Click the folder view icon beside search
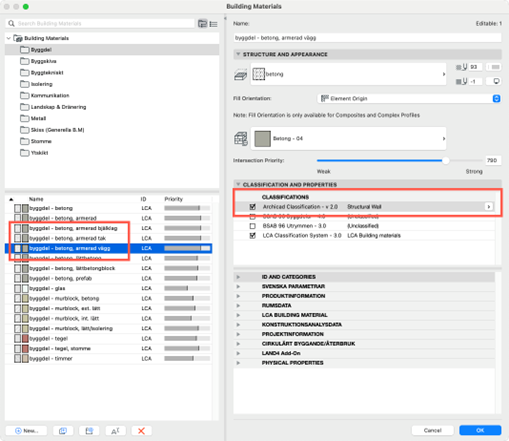Screen dimensions: 509x441 [x=202, y=24]
